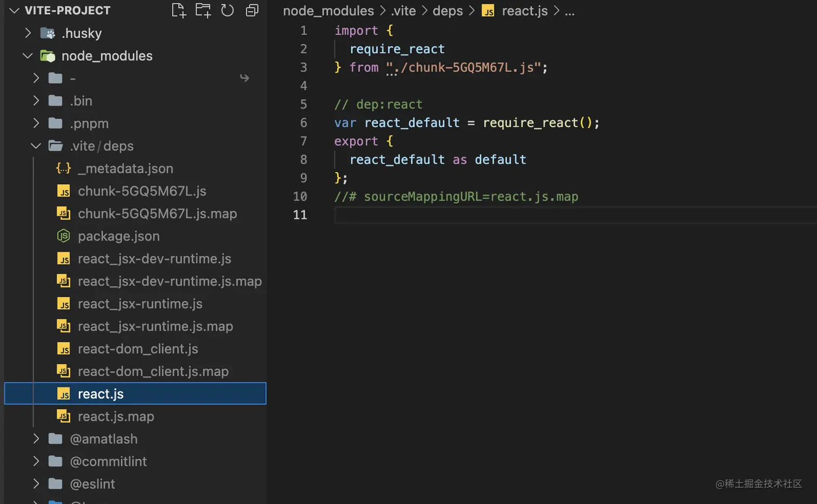Open chunk-5GQ5M67L.js.map file

point(157,213)
